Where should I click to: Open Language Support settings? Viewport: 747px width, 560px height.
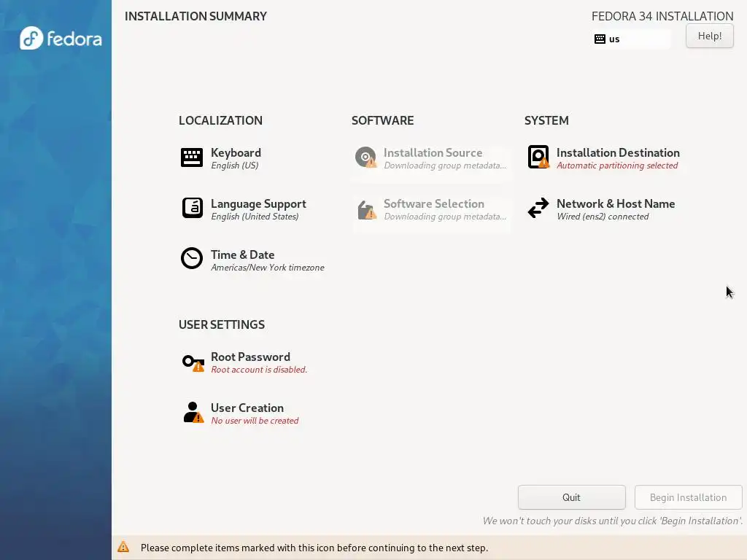[258, 204]
